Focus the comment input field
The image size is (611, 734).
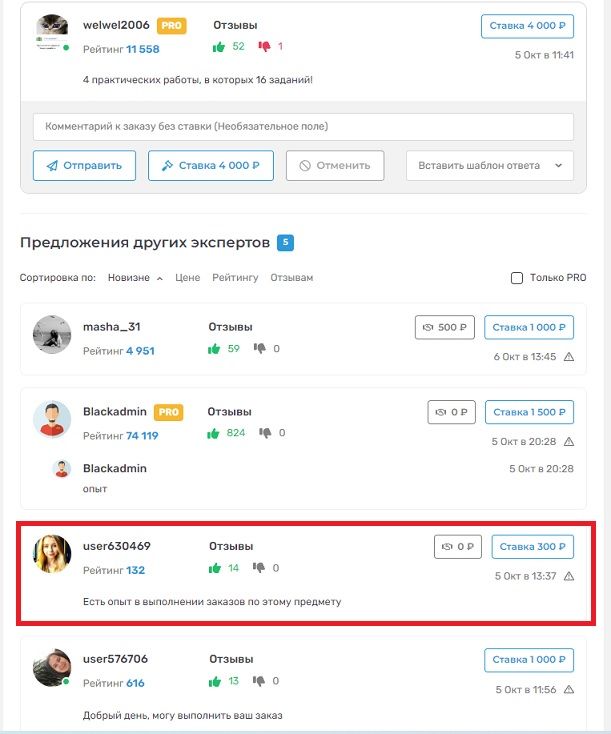[303, 127]
